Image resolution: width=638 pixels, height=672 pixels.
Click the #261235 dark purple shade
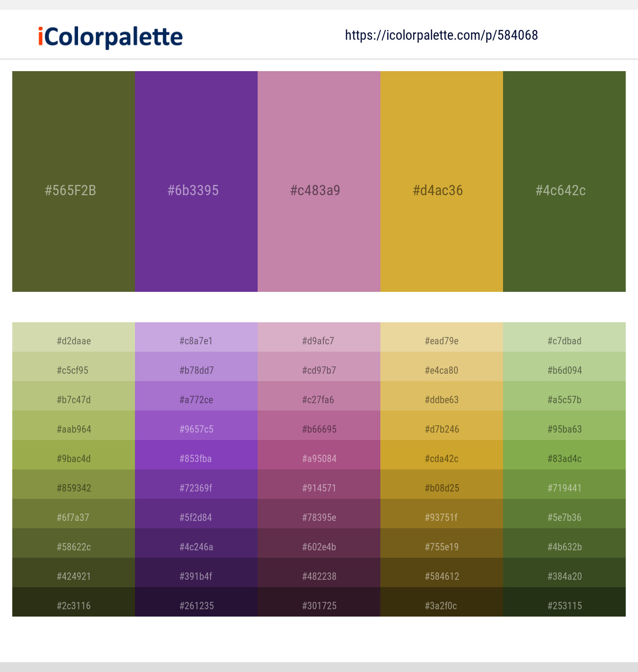196,605
